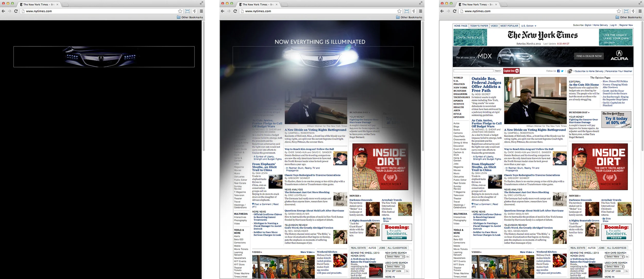The width and height of the screenshot is (644, 279).
Task: Click the screen capture extension icon in middle window
Action: click(x=407, y=11)
